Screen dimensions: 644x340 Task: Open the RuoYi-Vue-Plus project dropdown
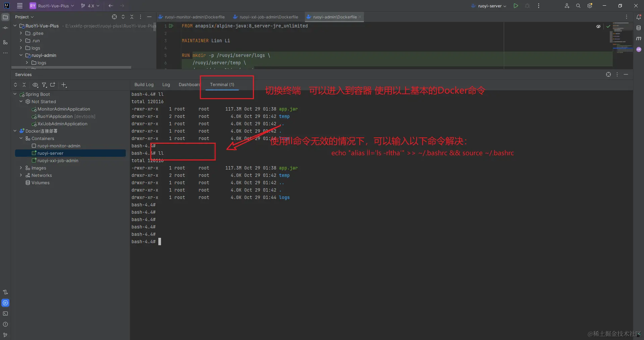coord(52,6)
